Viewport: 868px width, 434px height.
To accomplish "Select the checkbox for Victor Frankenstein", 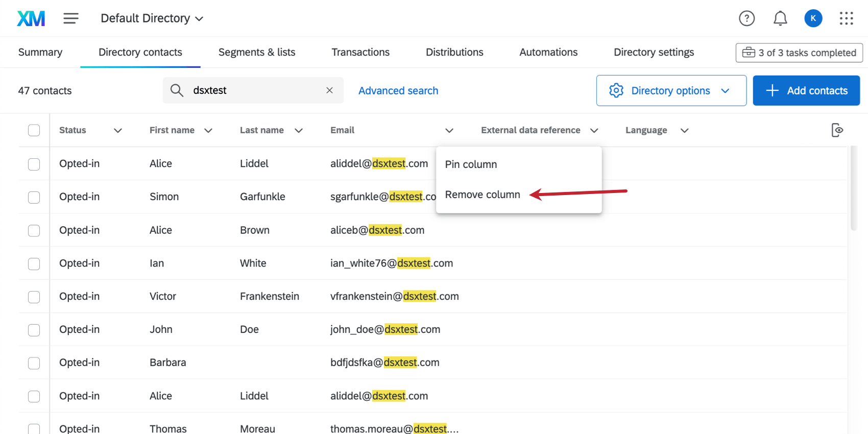I will pyautogui.click(x=34, y=297).
